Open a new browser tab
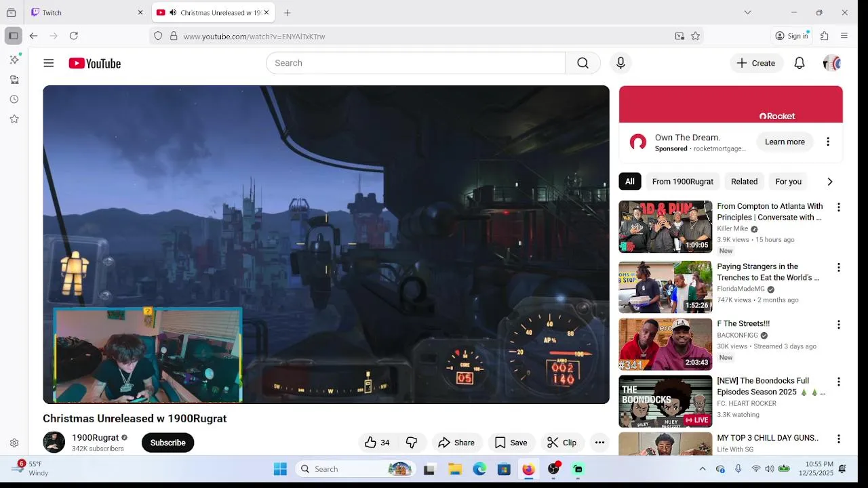Screen dimensions: 868x488 (x=288, y=12)
